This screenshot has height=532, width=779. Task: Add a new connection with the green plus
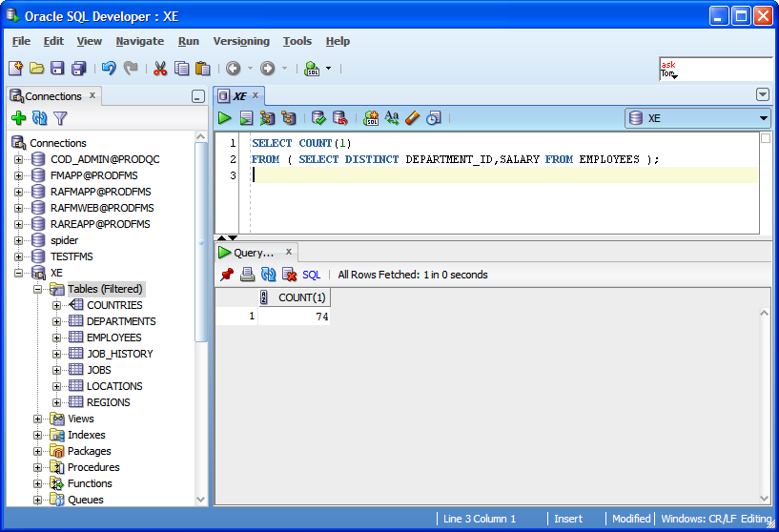click(18, 118)
